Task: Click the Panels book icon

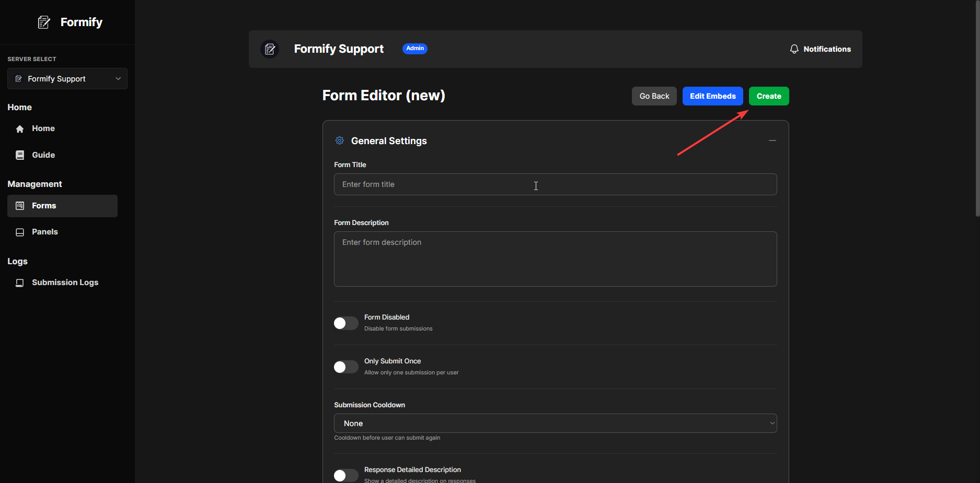Action: point(20,232)
